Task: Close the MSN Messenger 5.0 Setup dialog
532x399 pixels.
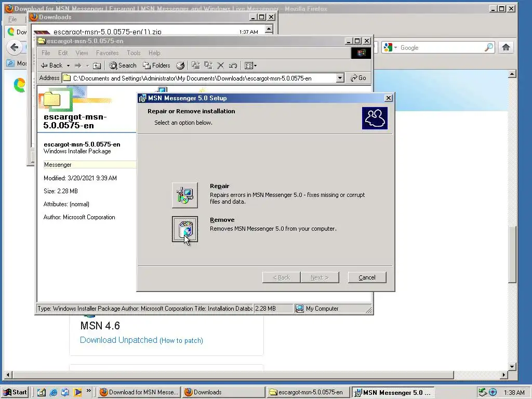Action: 389,98
